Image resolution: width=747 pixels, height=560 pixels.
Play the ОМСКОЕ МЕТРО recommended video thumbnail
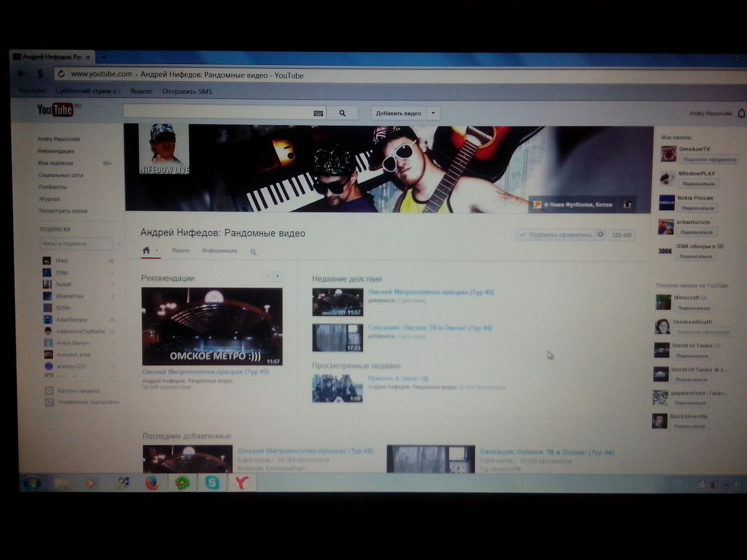212,326
